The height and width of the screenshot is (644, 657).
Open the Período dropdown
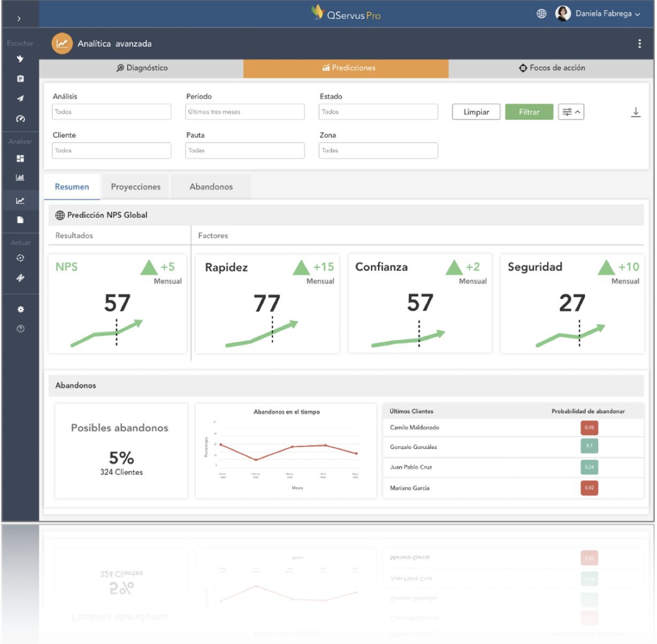click(x=245, y=112)
